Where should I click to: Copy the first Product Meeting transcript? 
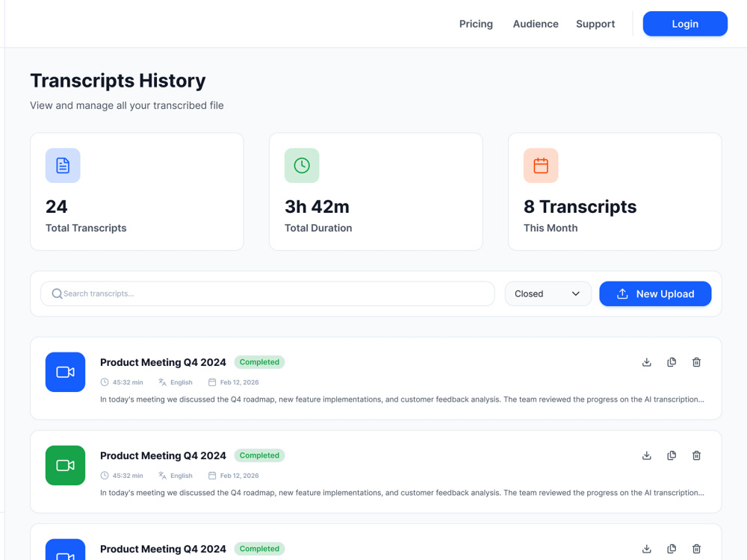[672, 362]
